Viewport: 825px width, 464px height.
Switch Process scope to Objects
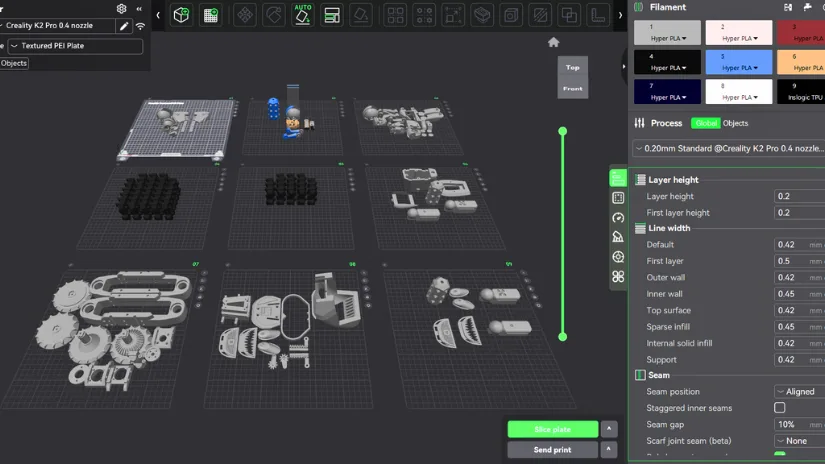735,123
